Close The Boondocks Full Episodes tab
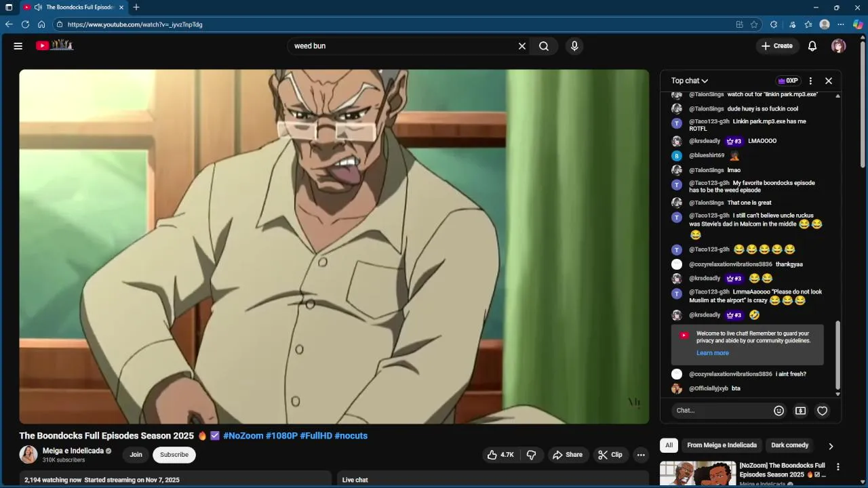868x488 pixels. pos(121,7)
